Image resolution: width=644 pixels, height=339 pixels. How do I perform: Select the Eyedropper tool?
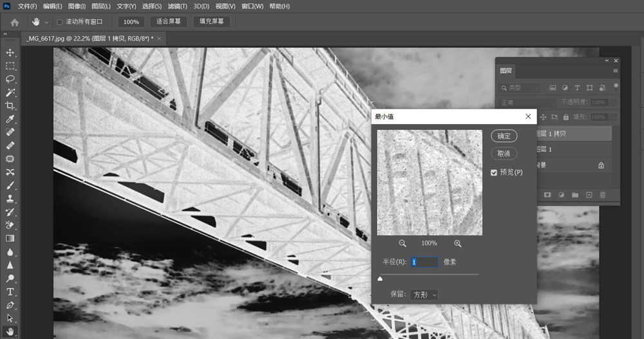tap(10, 119)
